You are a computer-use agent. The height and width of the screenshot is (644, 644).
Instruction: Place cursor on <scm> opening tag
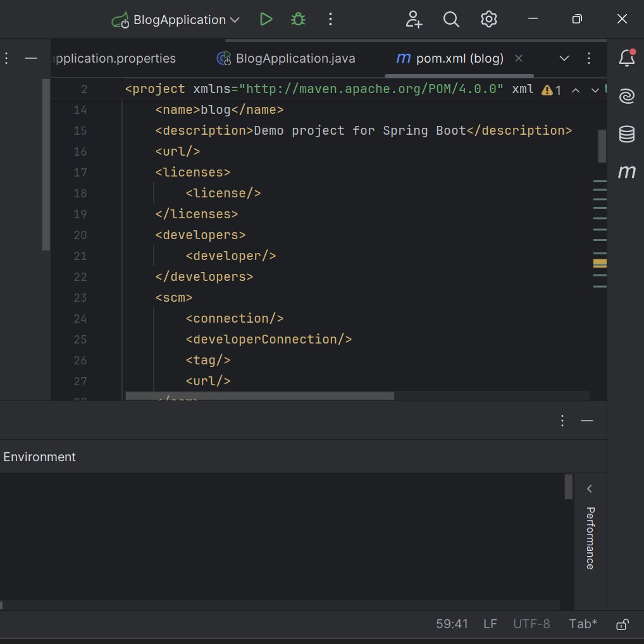[174, 297]
